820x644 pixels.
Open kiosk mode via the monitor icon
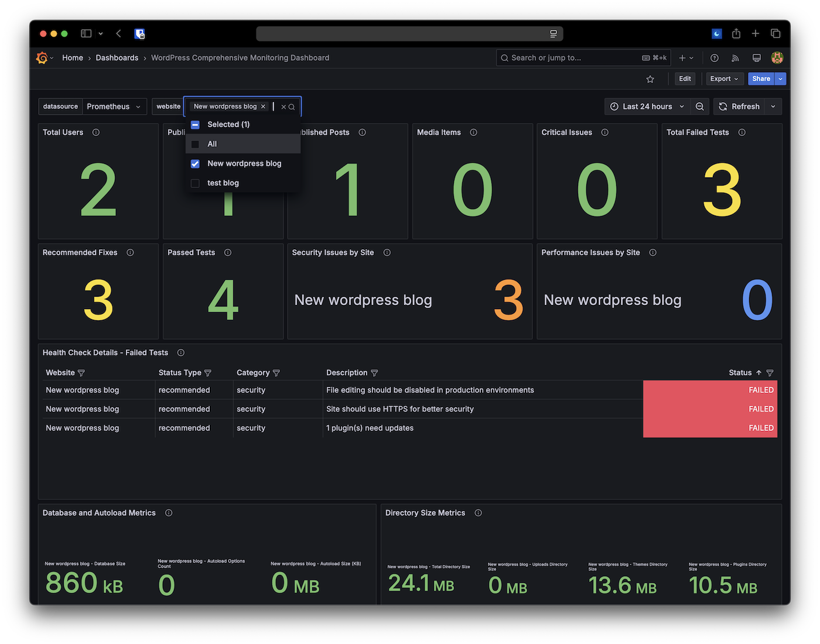pos(756,57)
